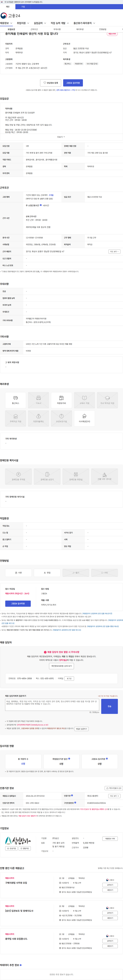Click 요약보기 for 총무팀 사원 모집합니다
The width and height of the screenshot is (123, 980).
(110, 941)
